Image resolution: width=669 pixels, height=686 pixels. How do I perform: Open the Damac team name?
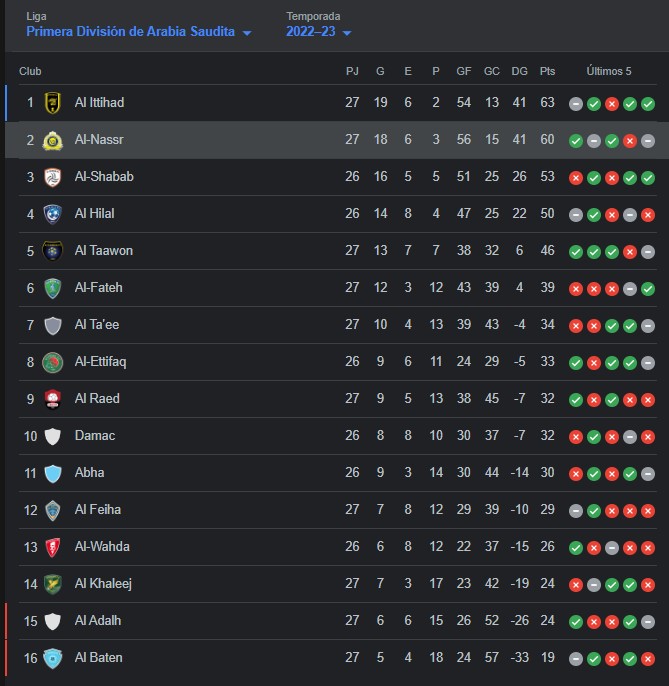[x=95, y=436]
